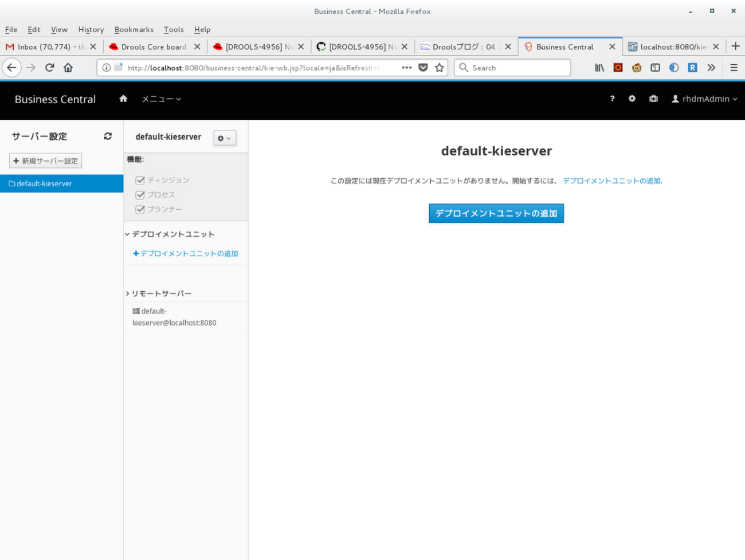Click the briefcase icon in header
The height and width of the screenshot is (560, 745).
[x=653, y=99]
